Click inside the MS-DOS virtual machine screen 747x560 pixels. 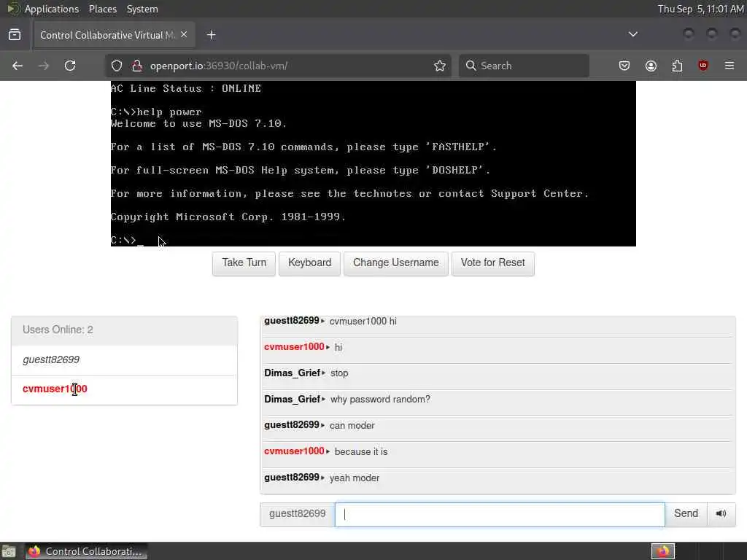373,163
